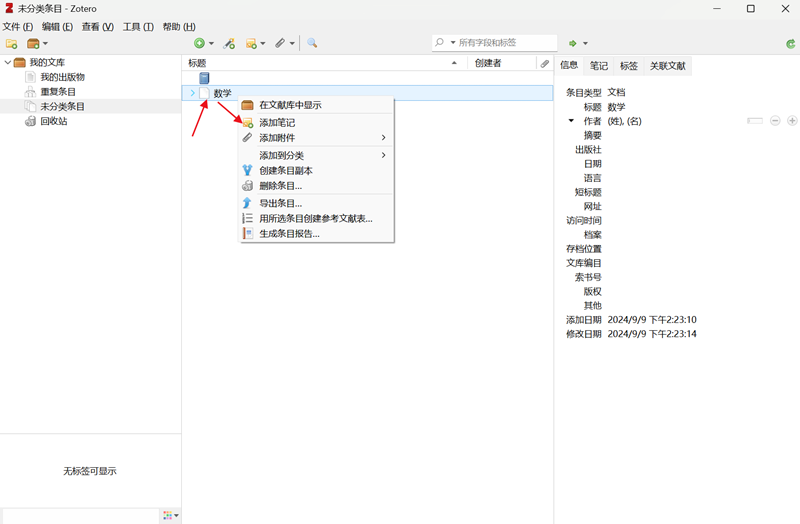800x524 pixels.
Task: Click the search field magnifier icon
Action: coord(439,42)
